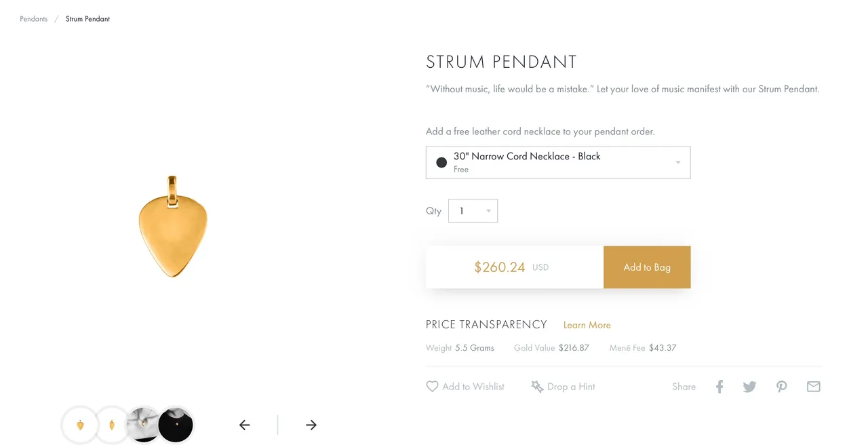Screen dimensions: 868x445
Task: Go to the previous product image arrow
Action: 245,425
